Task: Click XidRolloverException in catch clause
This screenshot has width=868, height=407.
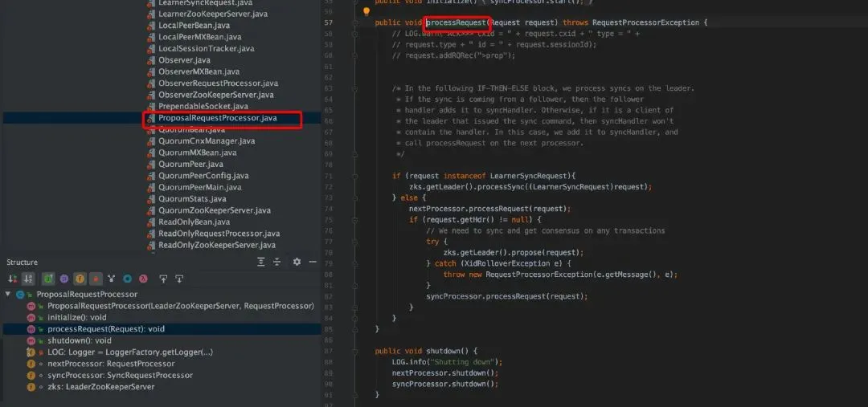Action: click(x=508, y=263)
